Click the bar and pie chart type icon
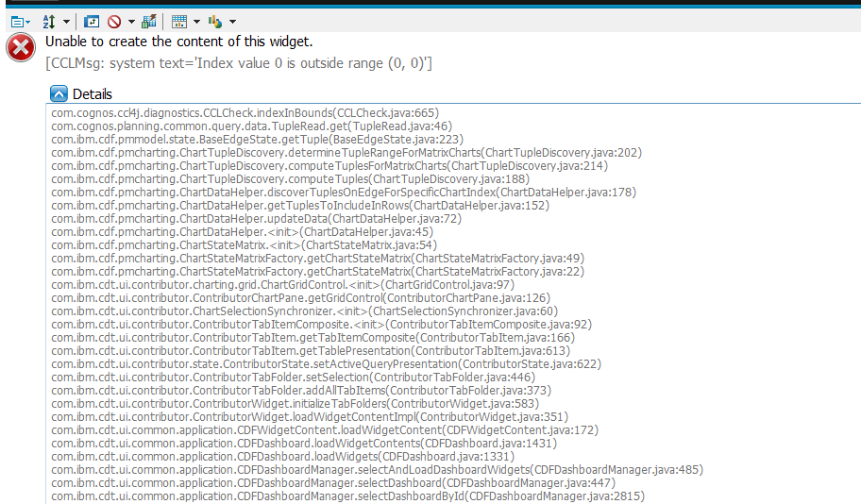The image size is (861, 504). 214,22
